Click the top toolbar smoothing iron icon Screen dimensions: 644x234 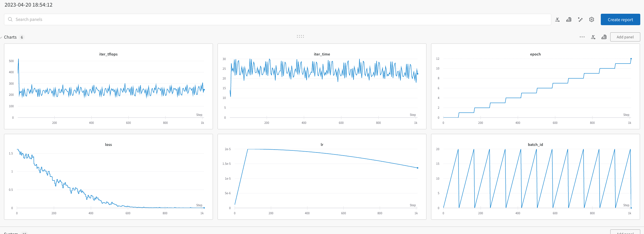(569, 19)
